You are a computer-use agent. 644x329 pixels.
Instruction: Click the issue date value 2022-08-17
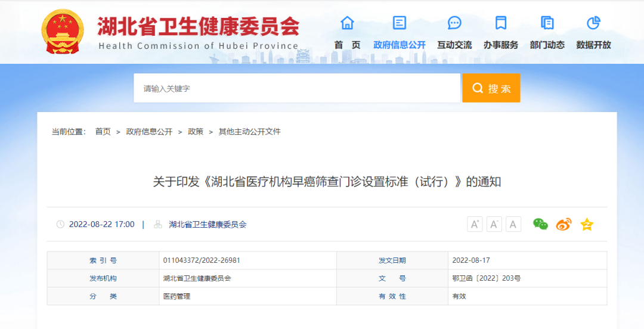pyautogui.click(x=471, y=260)
